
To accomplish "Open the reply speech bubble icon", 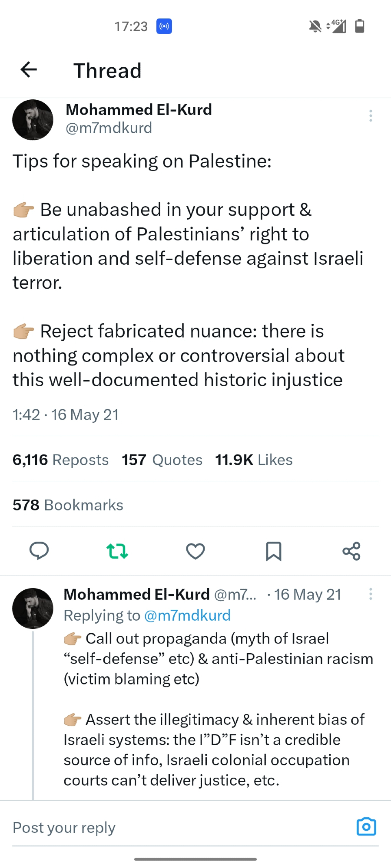I will click(39, 551).
